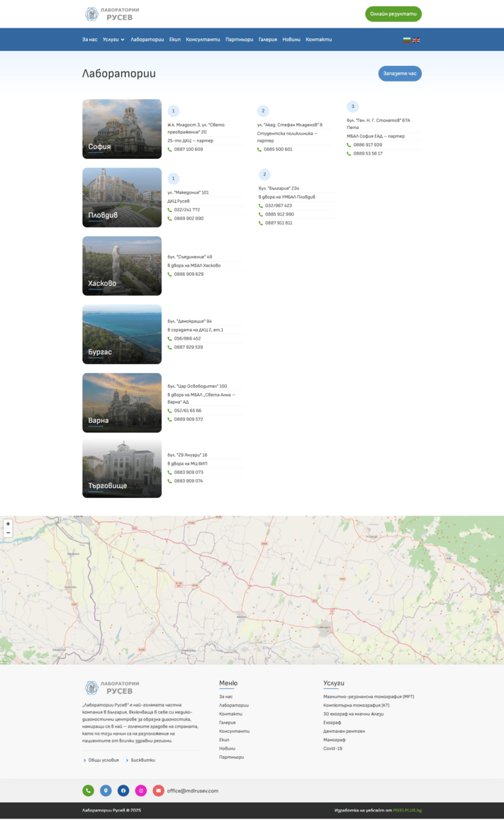Viewport: 504px width, 820px height.
Task: Click the footer Лаборатории Русев logo
Action: coord(113,687)
